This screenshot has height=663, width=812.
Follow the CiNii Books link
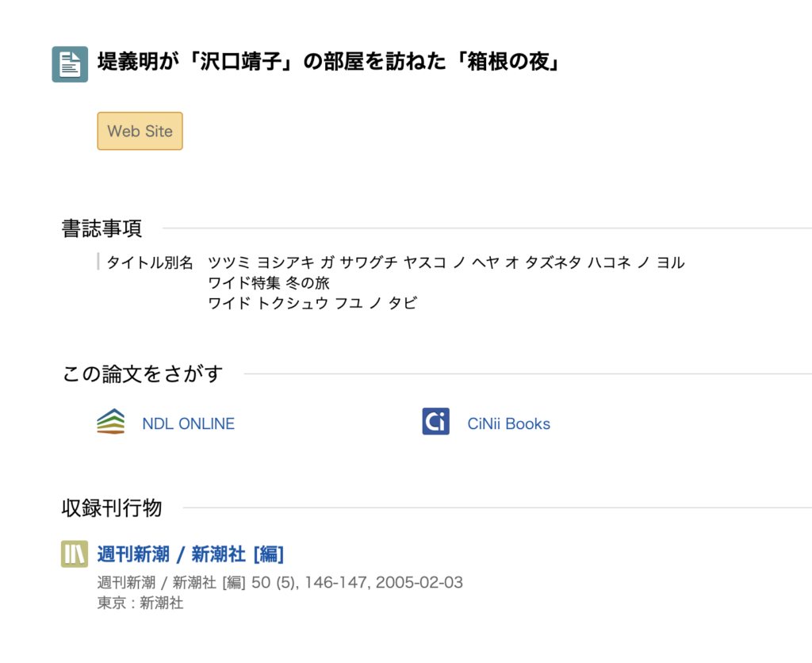[508, 423]
